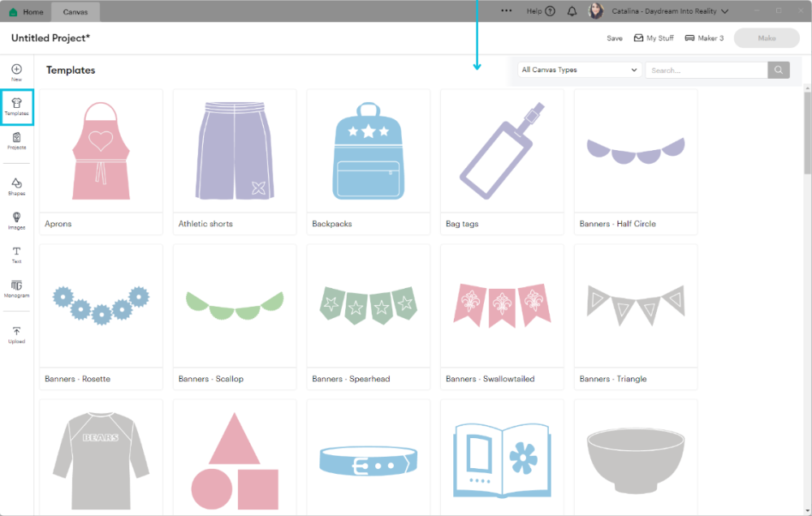Screen dimensions: 812x516
Task: Click the Make button
Action: coord(767,38)
